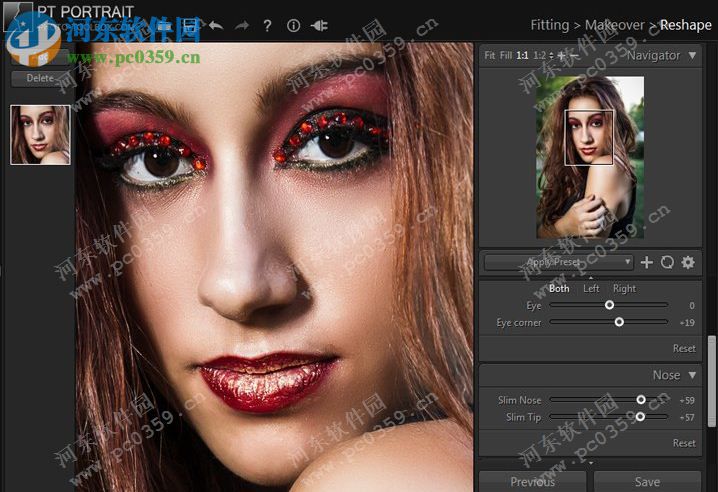The image size is (718, 492).
Task: Add a new preset with plus icon
Action: coord(647,262)
